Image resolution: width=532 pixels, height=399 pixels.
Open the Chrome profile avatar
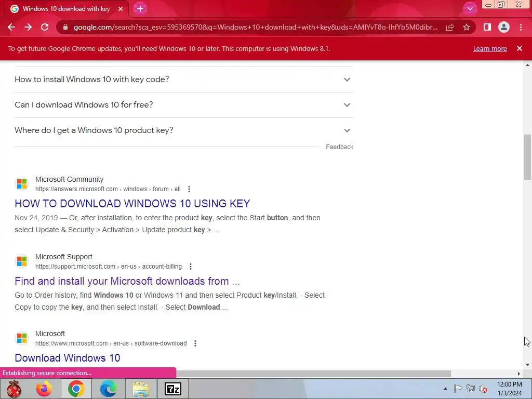[x=504, y=27]
